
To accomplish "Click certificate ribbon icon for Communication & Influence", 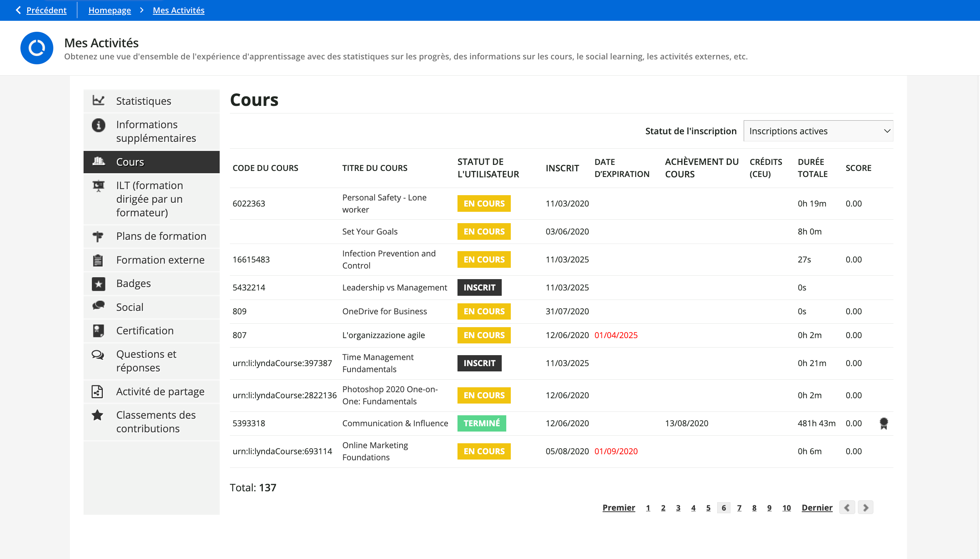I will (883, 423).
